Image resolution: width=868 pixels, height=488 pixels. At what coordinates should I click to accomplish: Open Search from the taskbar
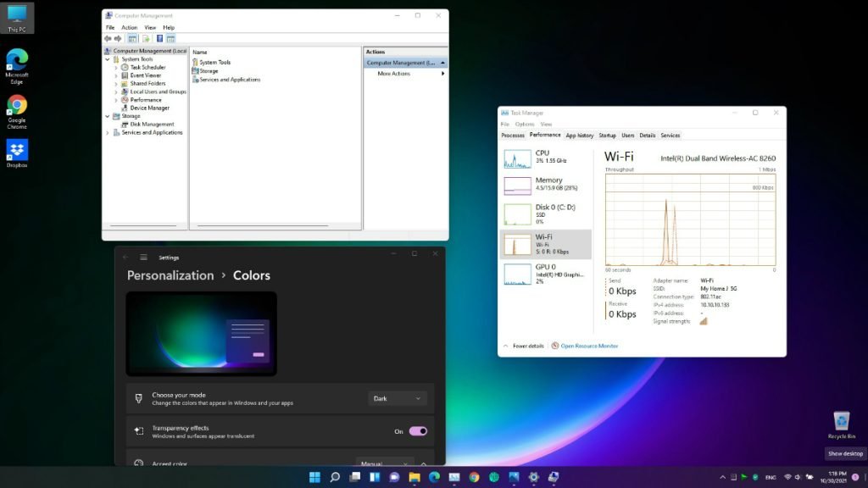click(335, 477)
